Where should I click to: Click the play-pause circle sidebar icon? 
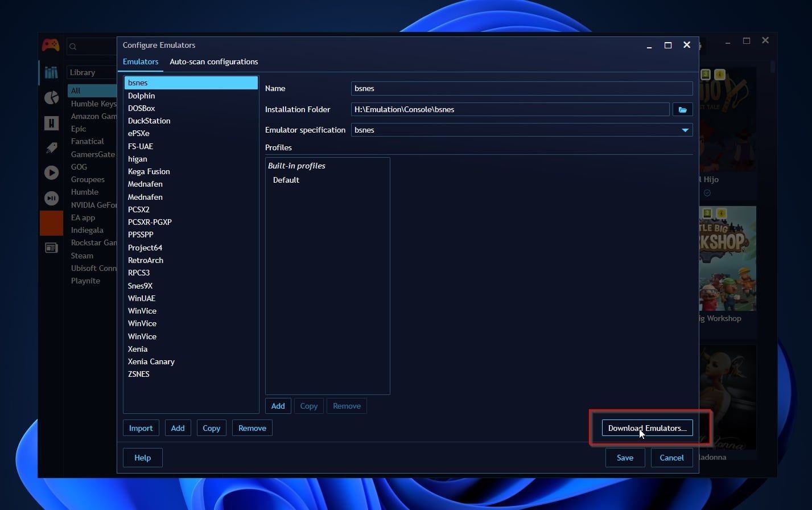point(51,198)
